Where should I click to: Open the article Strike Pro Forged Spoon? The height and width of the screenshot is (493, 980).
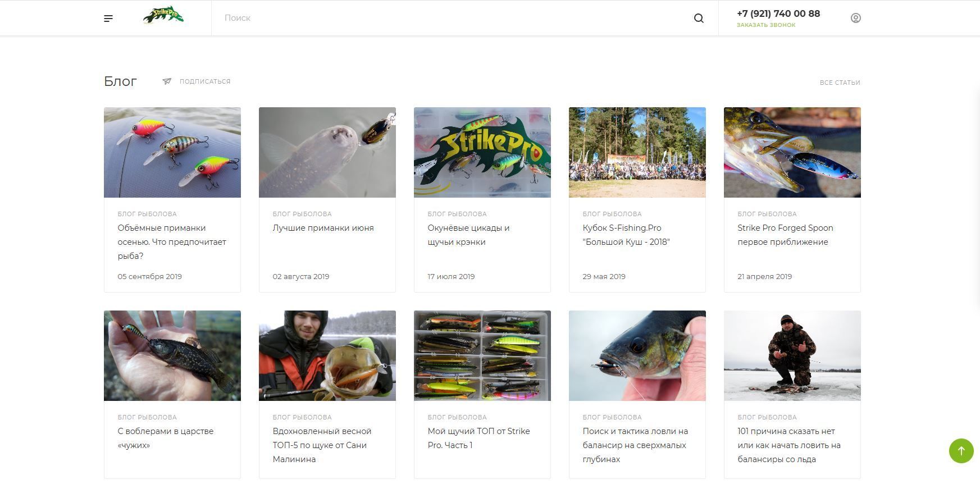pyautogui.click(x=785, y=235)
